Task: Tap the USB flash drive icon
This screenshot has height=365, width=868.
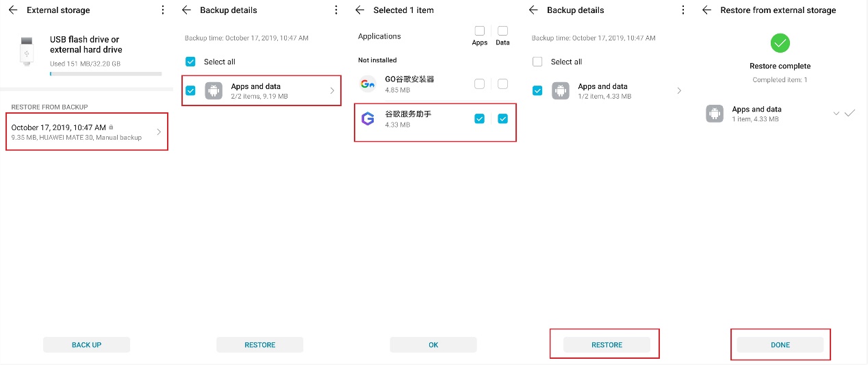Action: pos(26,51)
